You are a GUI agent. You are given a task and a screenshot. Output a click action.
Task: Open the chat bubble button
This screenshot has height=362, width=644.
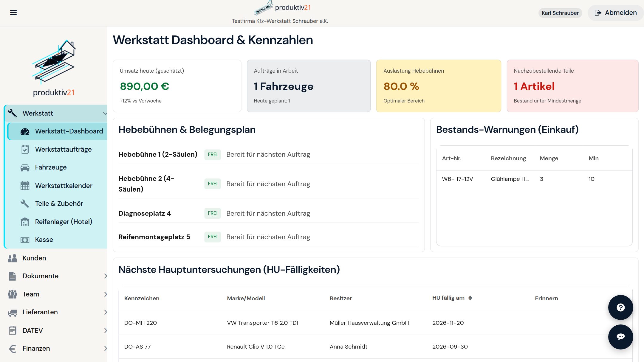(x=620, y=337)
